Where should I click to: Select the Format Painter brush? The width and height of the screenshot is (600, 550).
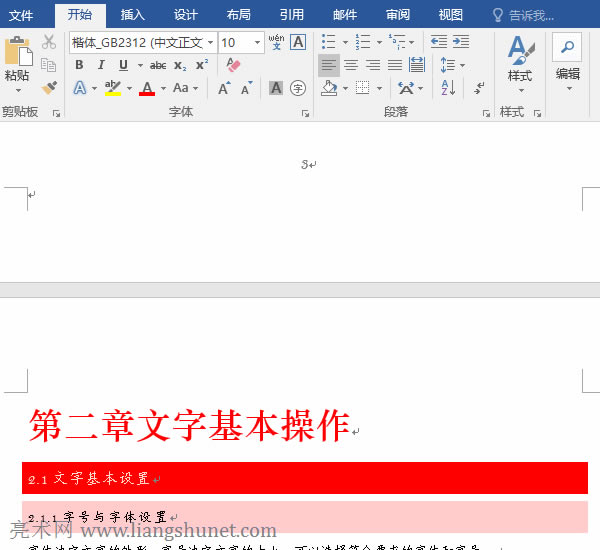tap(49, 88)
